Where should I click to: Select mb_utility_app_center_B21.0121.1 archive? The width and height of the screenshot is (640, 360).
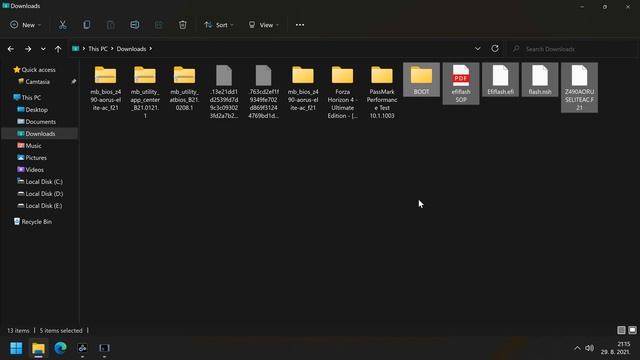(x=145, y=92)
